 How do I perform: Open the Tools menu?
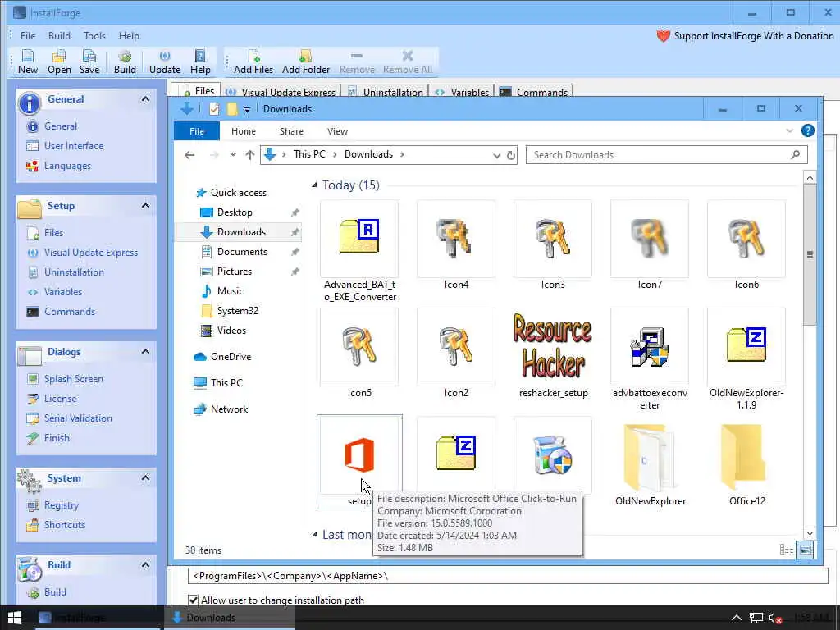pos(94,36)
